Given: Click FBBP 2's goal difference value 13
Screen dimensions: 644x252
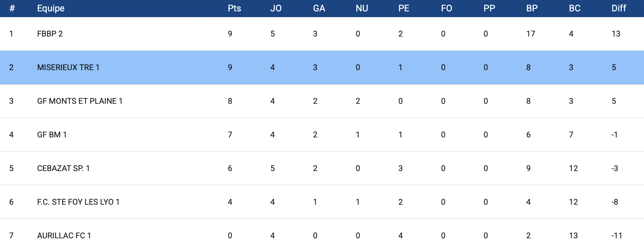Looking at the screenshot, I should click(616, 34).
